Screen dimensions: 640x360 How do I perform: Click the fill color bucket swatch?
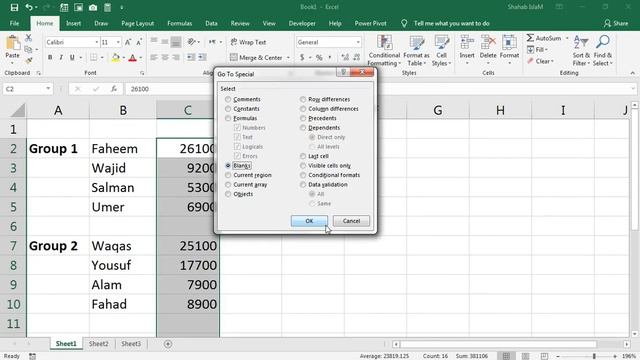coord(116,58)
